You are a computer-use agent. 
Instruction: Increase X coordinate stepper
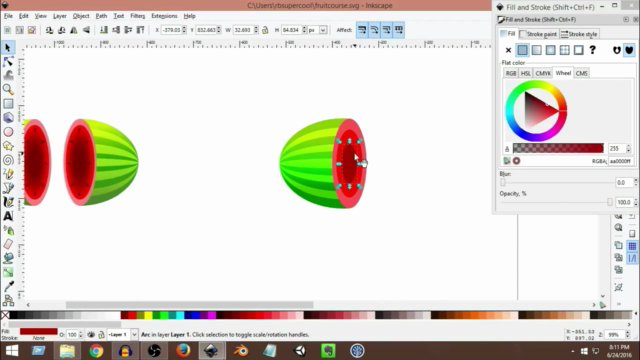coord(184,28)
